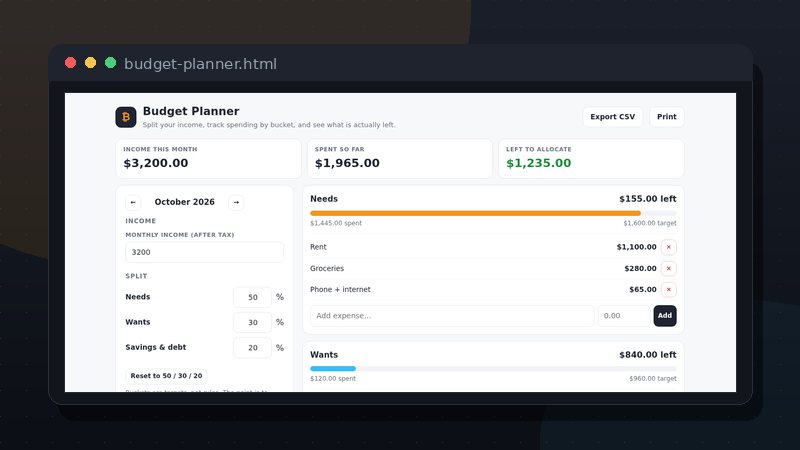Click the $840.00 left Wants value

(647, 355)
